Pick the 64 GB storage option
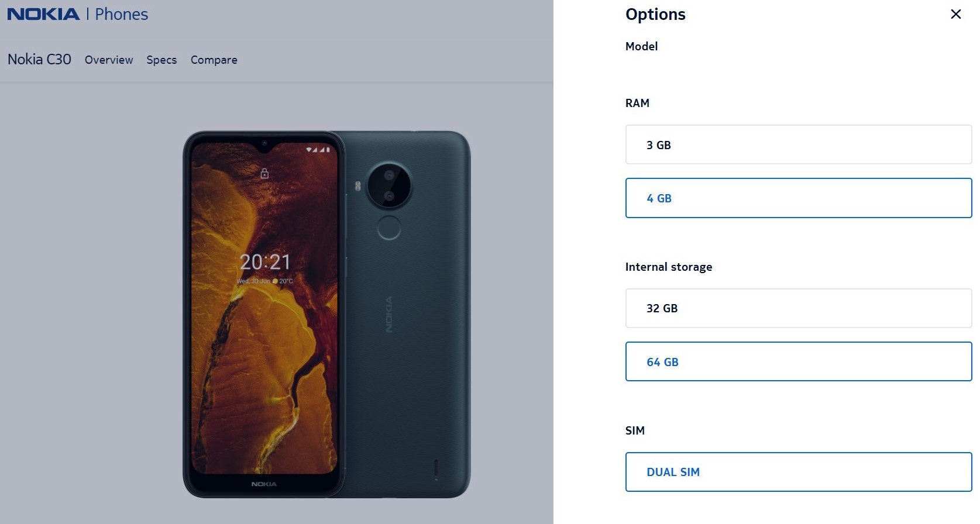The height and width of the screenshot is (524, 980). pos(799,362)
